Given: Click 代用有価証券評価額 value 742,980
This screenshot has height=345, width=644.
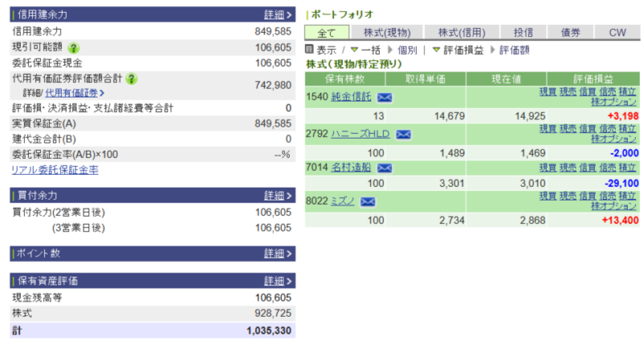Looking at the screenshot, I should 273,85.
